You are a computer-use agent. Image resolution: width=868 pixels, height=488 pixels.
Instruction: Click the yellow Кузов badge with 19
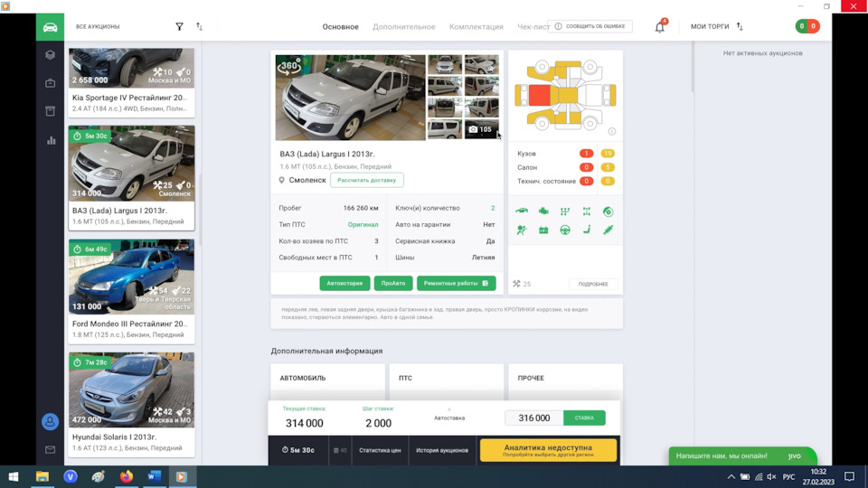608,154
